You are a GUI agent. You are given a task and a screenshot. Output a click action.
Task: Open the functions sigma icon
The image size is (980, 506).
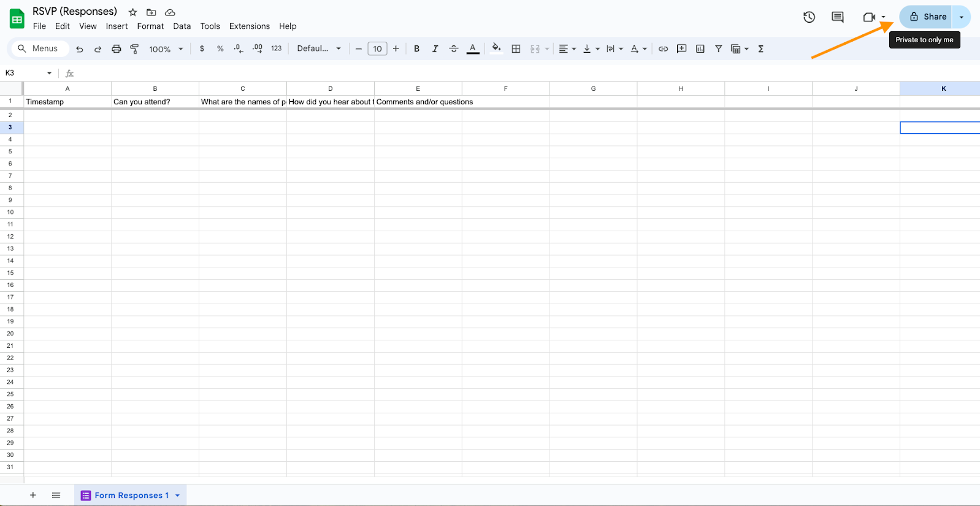[760, 48]
